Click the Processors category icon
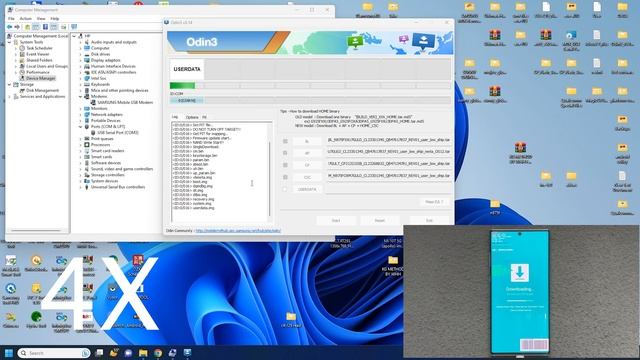 click(x=87, y=144)
